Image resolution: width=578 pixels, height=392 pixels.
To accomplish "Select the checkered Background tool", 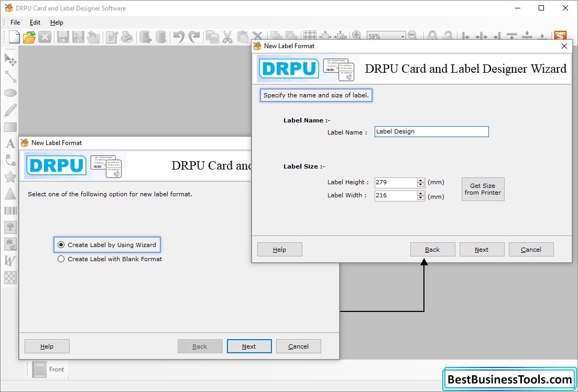I will pyautogui.click(x=10, y=277).
